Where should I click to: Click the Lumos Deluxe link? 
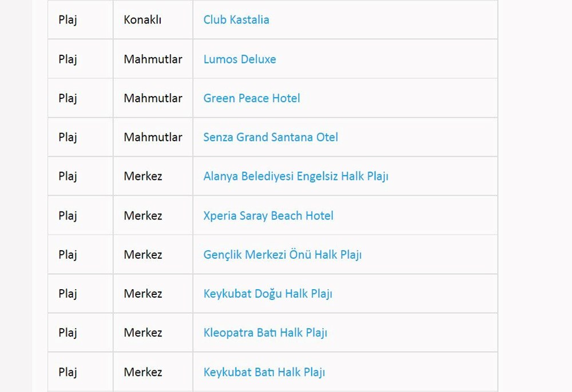[x=240, y=59]
